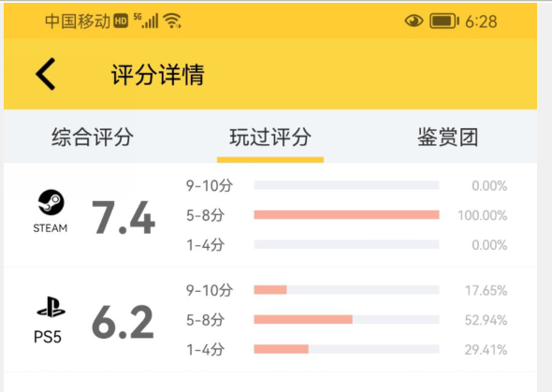This screenshot has height=392, width=552.
Task: Click the Steam 7.4 score
Action: (x=123, y=217)
